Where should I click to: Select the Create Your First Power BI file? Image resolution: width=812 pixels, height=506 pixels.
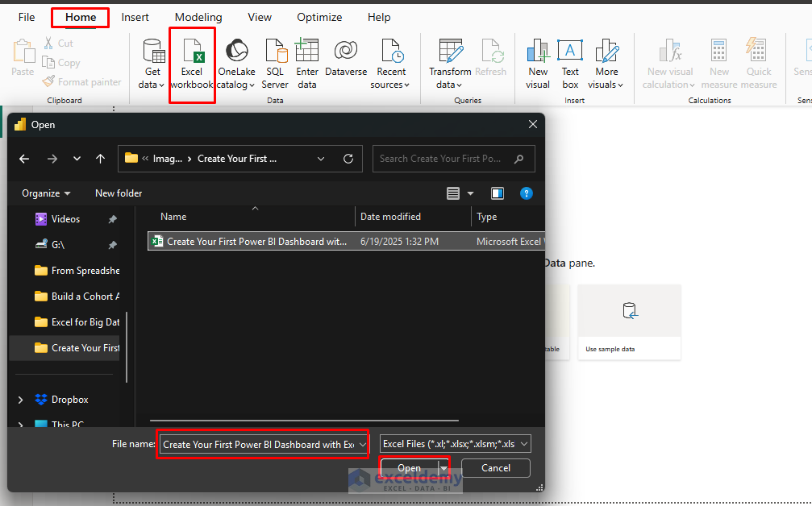pyautogui.click(x=346, y=242)
